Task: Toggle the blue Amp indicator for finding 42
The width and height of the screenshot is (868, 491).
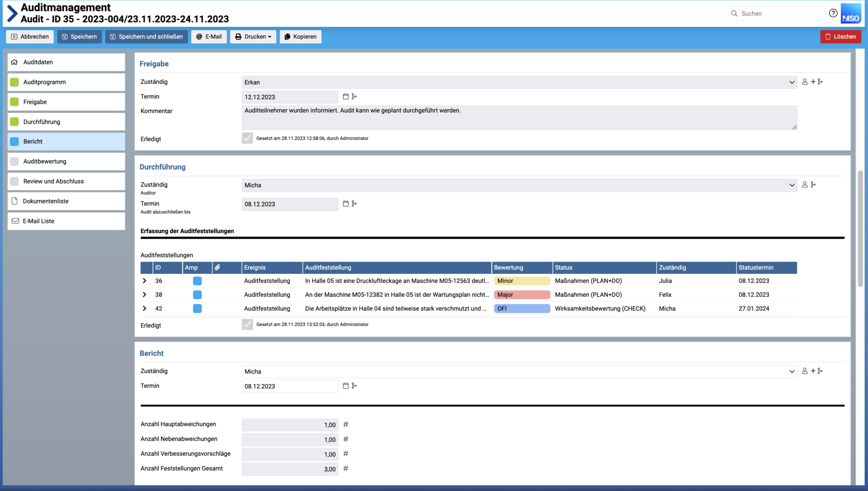Action: click(x=197, y=308)
